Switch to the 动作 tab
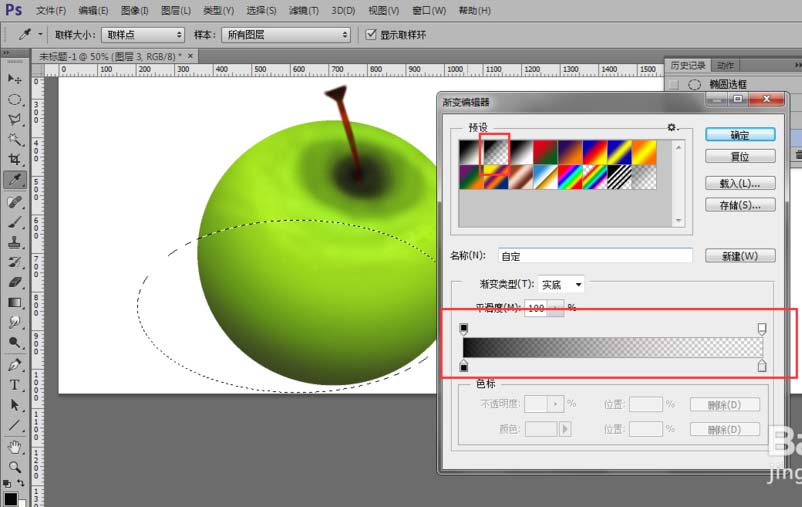The width and height of the screenshot is (802, 507). pos(725,65)
